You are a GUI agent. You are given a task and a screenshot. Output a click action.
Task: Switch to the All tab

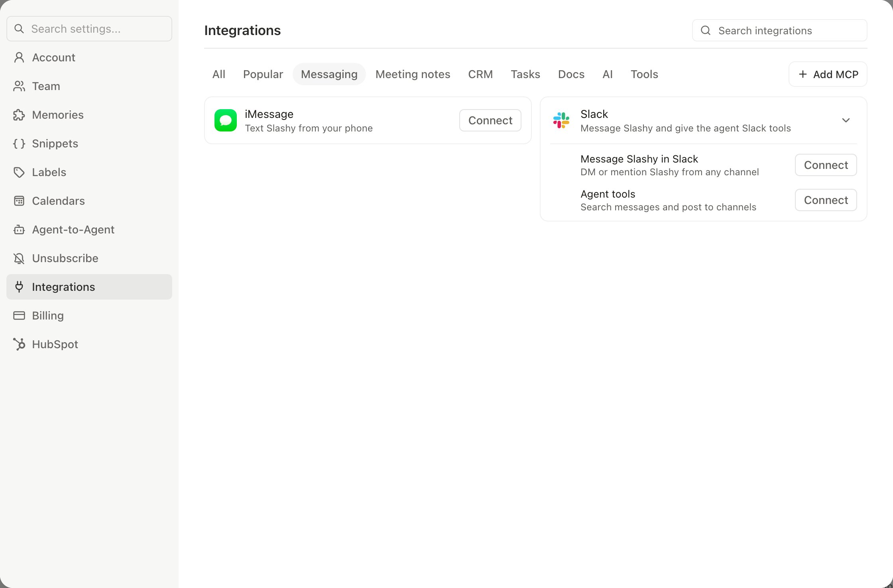coord(219,74)
